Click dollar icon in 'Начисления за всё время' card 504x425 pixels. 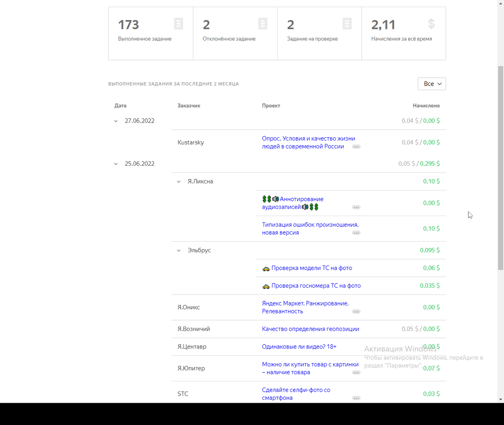[x=431, y=23]
